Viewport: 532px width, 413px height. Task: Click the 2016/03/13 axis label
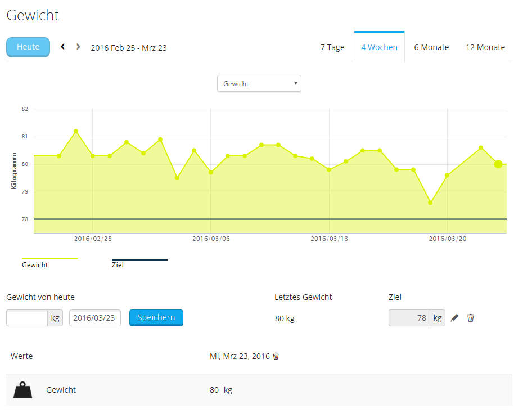click(329, 239)
